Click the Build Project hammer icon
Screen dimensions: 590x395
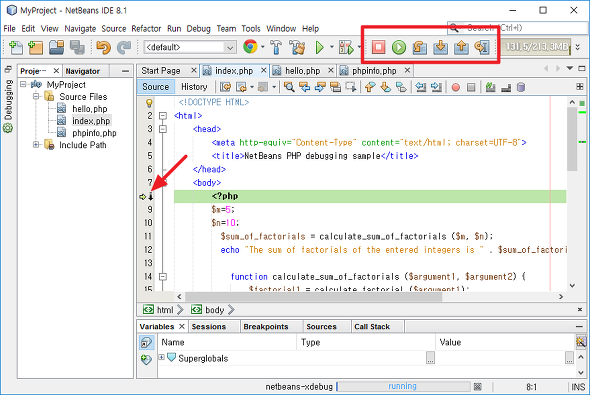(276, 47)
